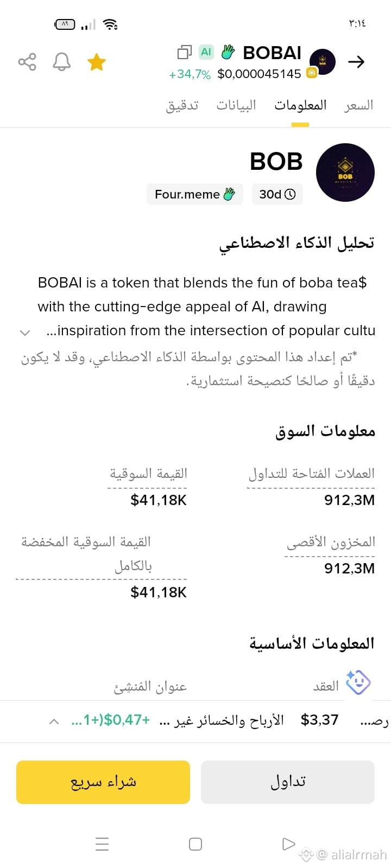Expand the profit and loss bar chevron
Image resolution: width=391 pixels, height=868 pixels.
click(54, 721)
